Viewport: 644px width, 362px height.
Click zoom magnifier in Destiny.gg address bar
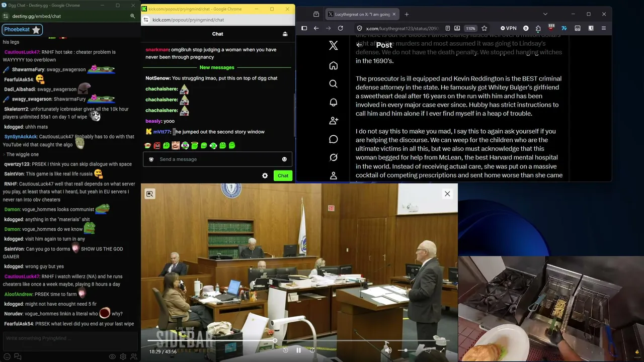[133, 16]
